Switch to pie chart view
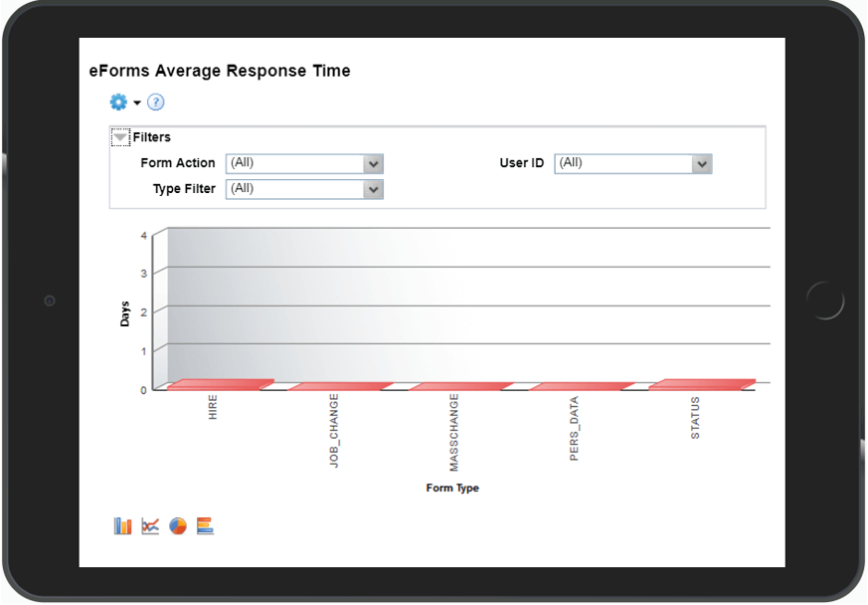This screenshot has height=605, width=868. point(178,526)
